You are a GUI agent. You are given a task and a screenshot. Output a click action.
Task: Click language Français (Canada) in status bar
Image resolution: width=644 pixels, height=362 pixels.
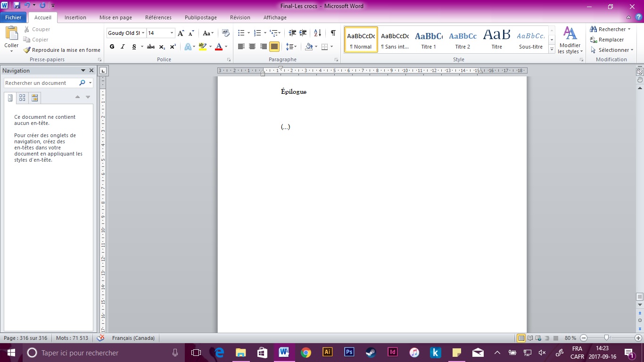133,338
